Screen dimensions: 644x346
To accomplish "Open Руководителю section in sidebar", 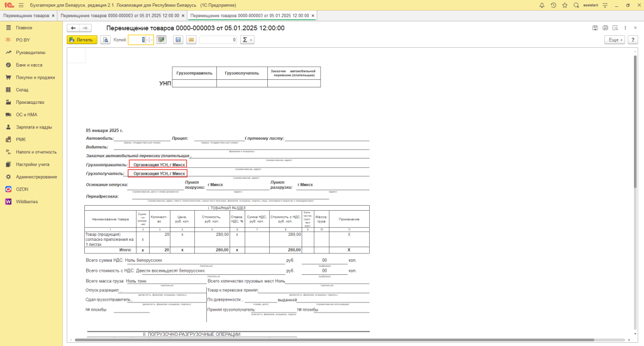I will (x=31, y=53).
